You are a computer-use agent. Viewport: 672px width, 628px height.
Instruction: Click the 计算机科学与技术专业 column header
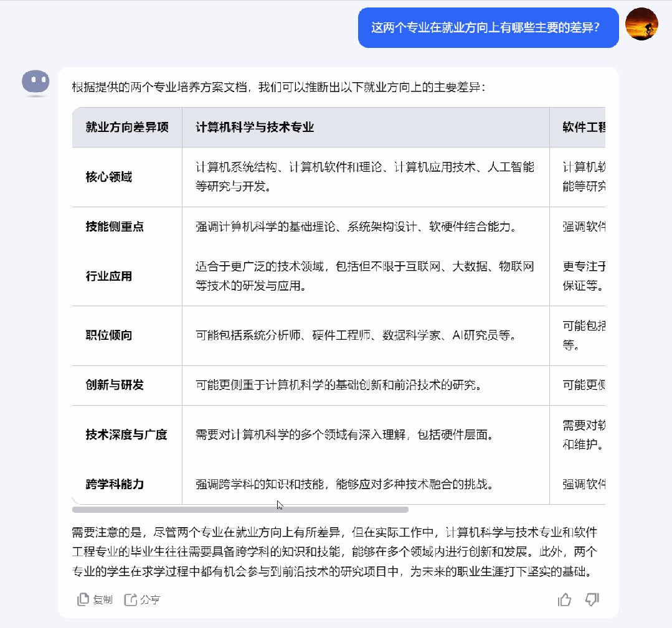point(366,127)
